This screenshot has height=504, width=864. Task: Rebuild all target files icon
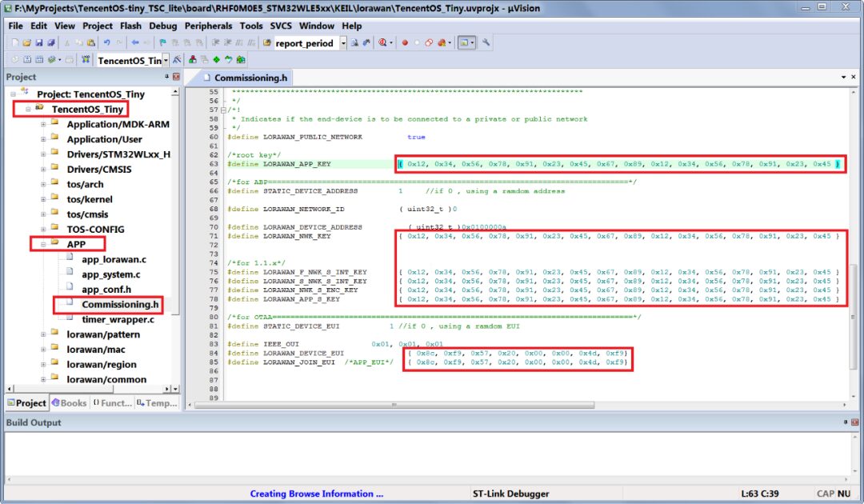[39, 60]
